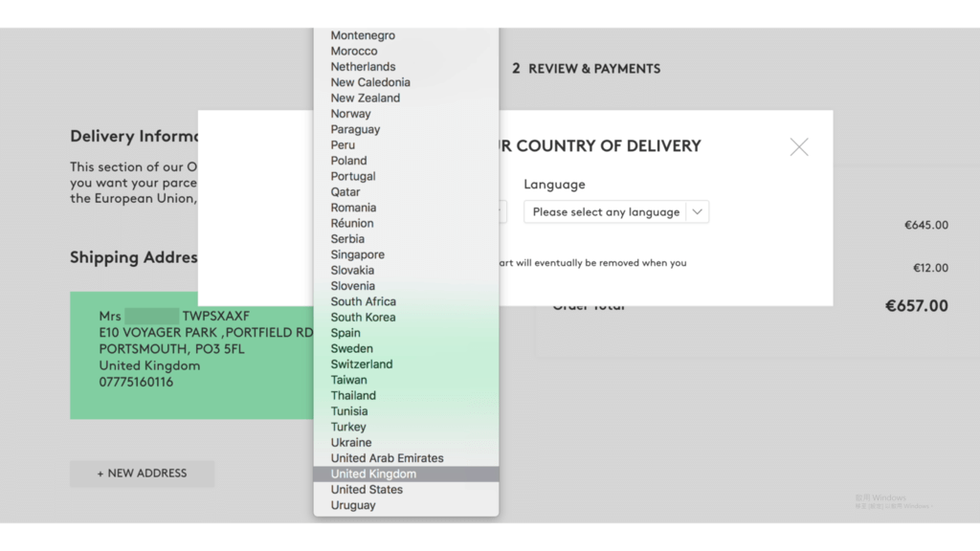This screenshot has width=980, height=551.
Task: Pick Uruguay at the list bottom
Action: (x=406, y=505)
